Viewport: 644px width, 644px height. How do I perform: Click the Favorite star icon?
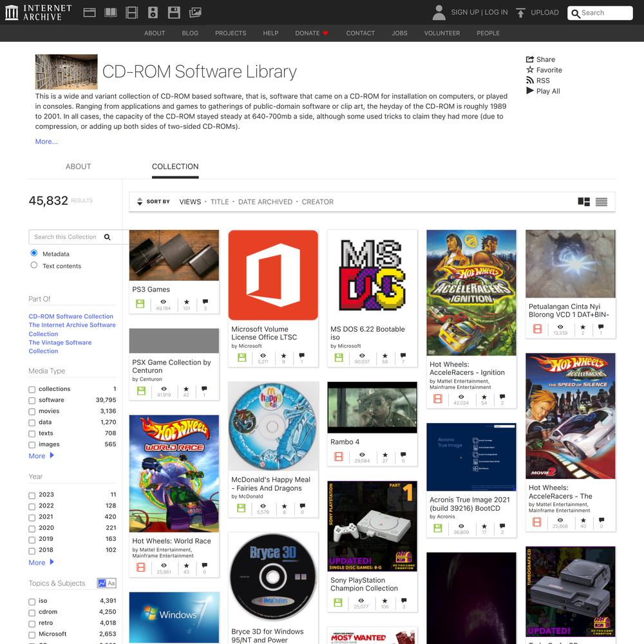(530, 70)
